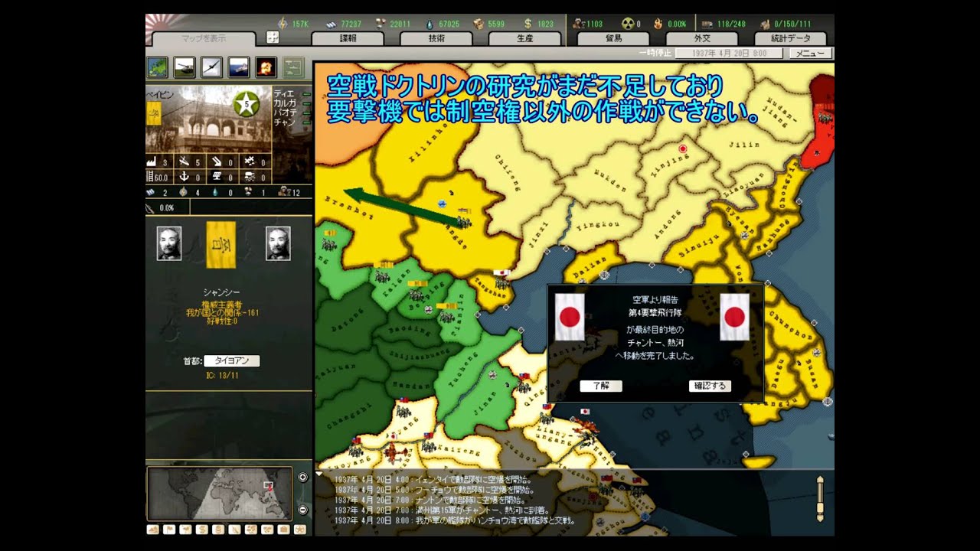
Task: Select the dollar-sign map mode icon
Action: 202,529
